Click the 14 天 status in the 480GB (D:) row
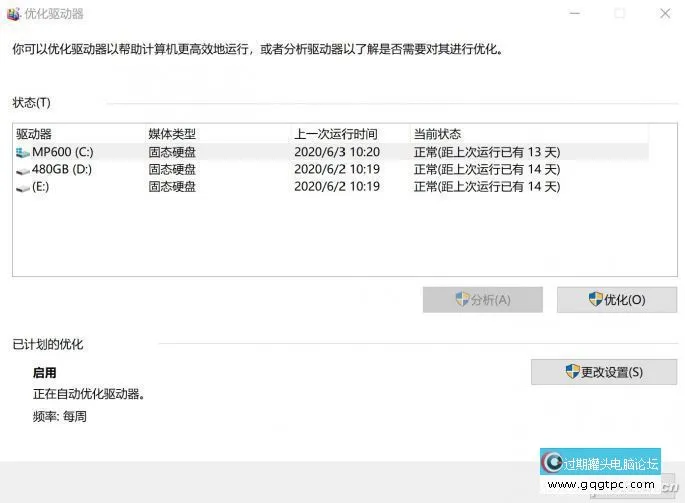This screenshot has height=503, width=685. click(487, 169)
